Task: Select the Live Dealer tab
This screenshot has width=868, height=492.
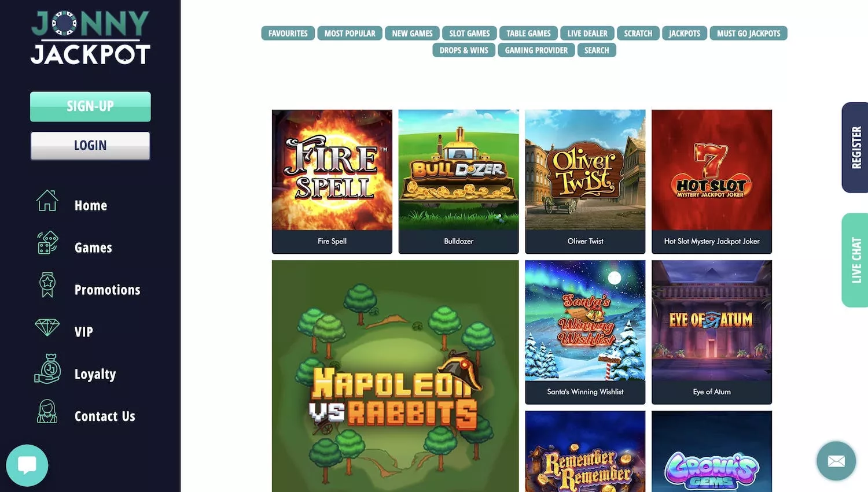Action: 587,34
